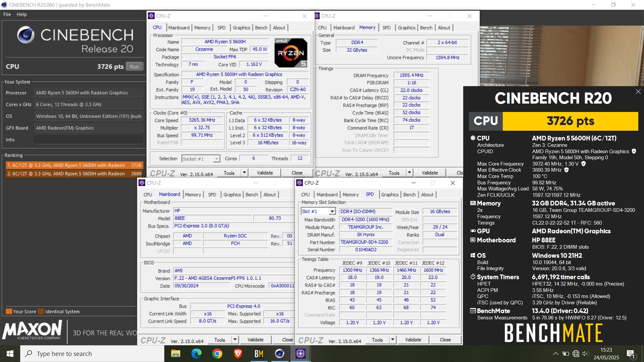Image resolution: width=644 pixels, height=362 pixels.
Task: Switch to Bench tab in top-left CPU-Z
Action: (x=261, y=28)
